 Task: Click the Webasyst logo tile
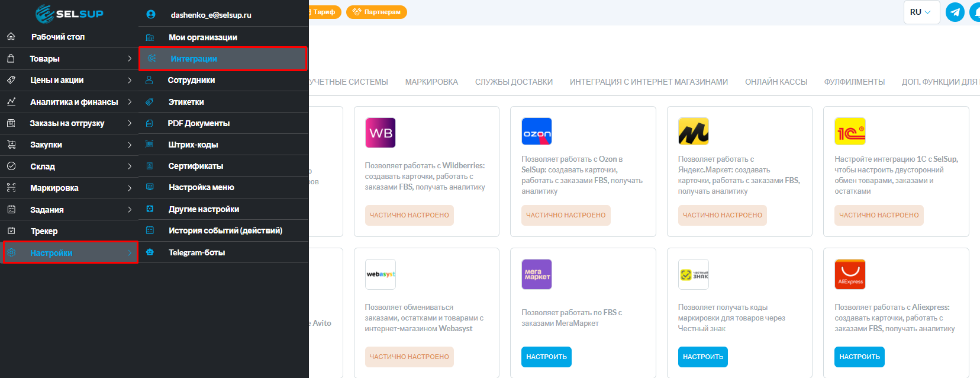point(381,274)
